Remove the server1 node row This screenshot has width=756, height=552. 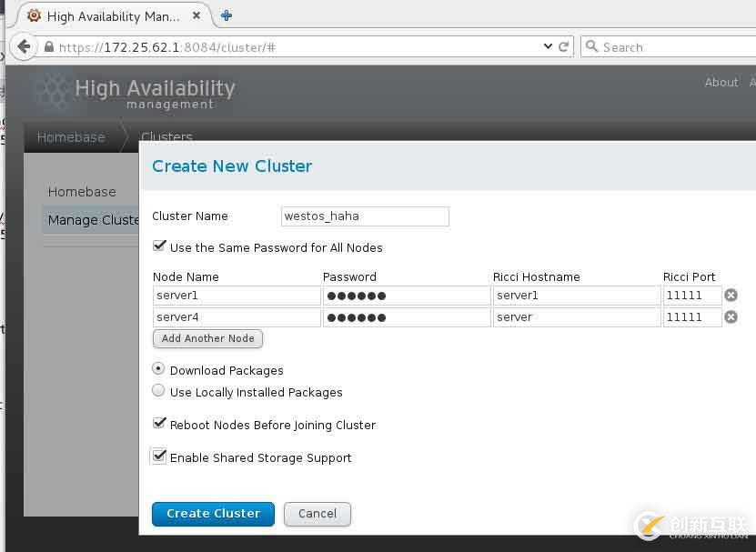(731, 295)
